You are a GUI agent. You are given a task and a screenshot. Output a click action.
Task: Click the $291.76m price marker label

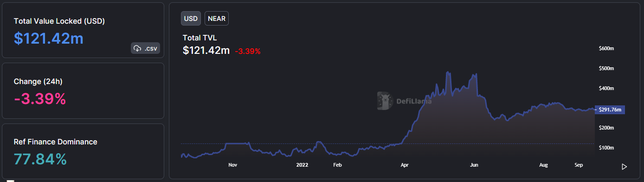coord(610,110)
